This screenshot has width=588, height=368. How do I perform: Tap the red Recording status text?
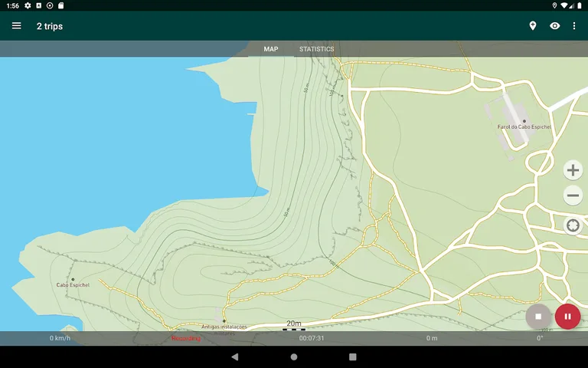[186, 338]
